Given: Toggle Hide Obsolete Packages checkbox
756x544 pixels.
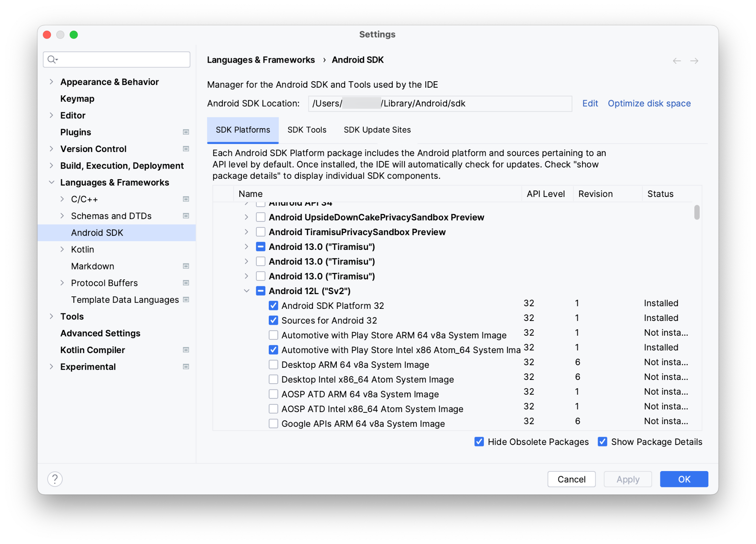Looking at the screenshot, I should [x=481, y=442].
